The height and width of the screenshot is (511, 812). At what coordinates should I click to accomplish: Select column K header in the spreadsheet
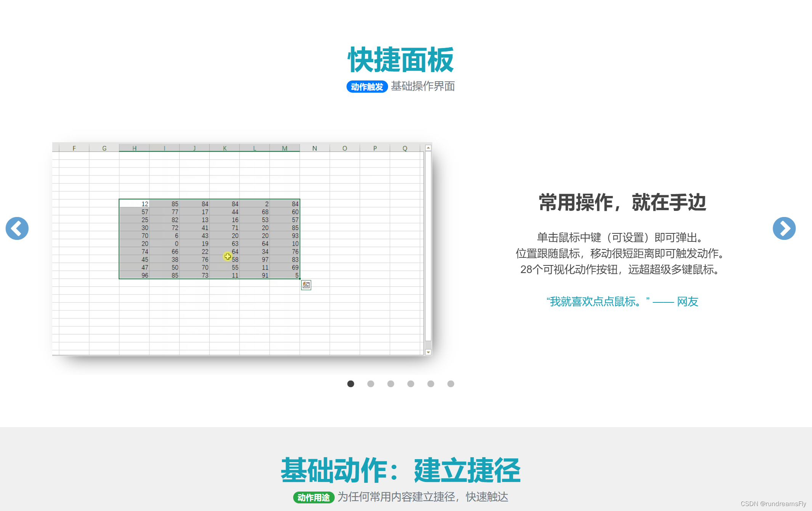pos(225,148)
